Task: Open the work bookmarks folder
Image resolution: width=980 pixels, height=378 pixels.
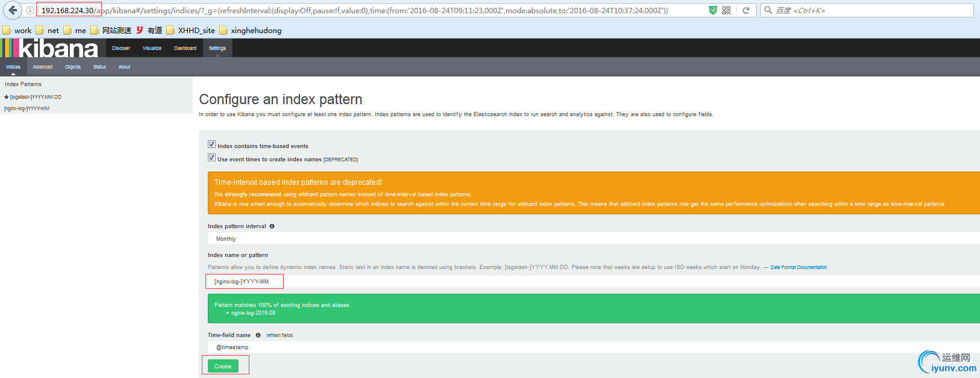Action: [x=17, y=30]
